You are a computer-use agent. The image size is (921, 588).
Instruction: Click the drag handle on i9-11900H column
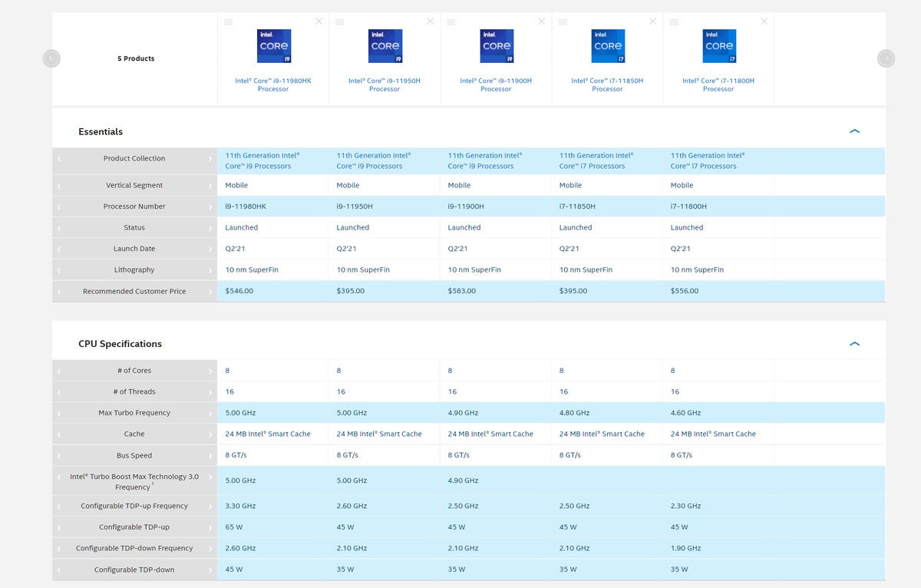click(x=451, y=21)
